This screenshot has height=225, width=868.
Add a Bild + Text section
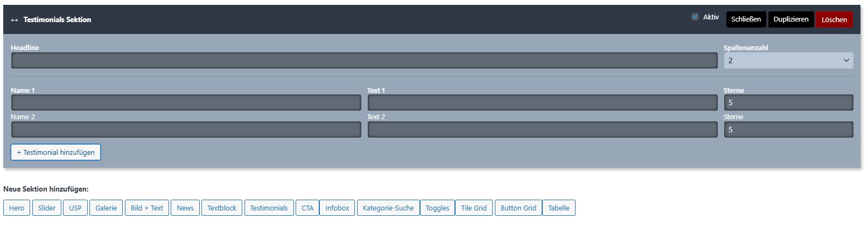146,208
